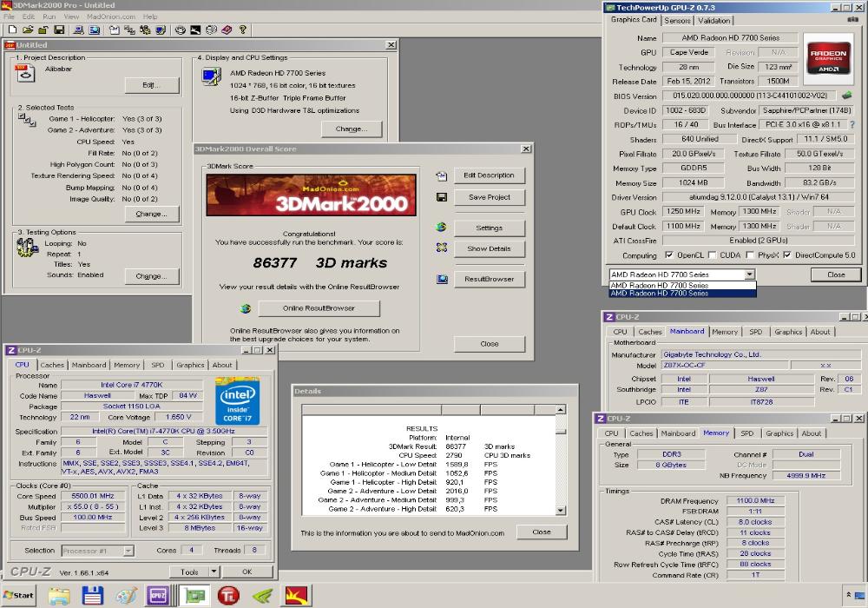
Task: Open the file explorer taskbar icon
Action: 59,595
